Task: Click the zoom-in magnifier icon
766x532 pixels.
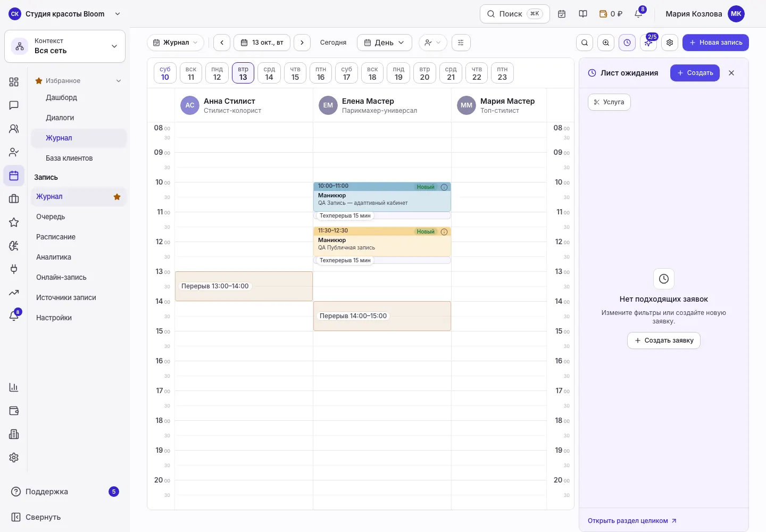Action: coord(606,43)
